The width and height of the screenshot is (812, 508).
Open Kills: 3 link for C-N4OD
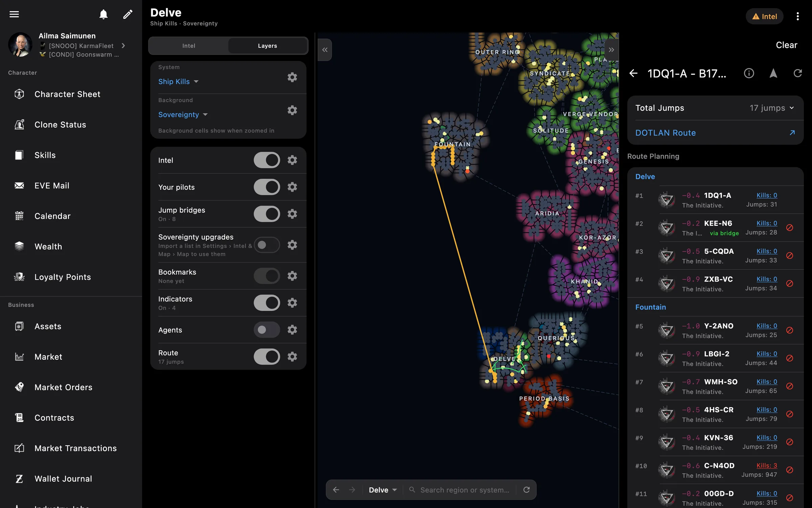click(767, 466)
